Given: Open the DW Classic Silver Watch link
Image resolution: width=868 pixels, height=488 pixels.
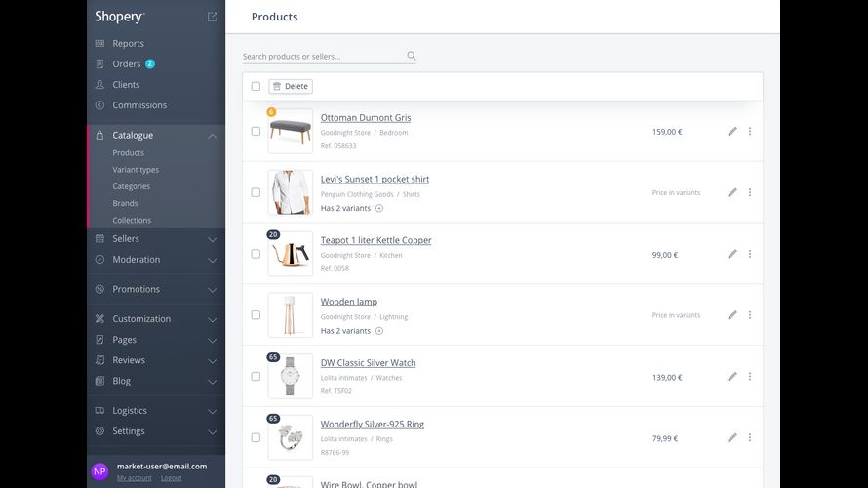Looking at the screenshot, I should [368, 363].
